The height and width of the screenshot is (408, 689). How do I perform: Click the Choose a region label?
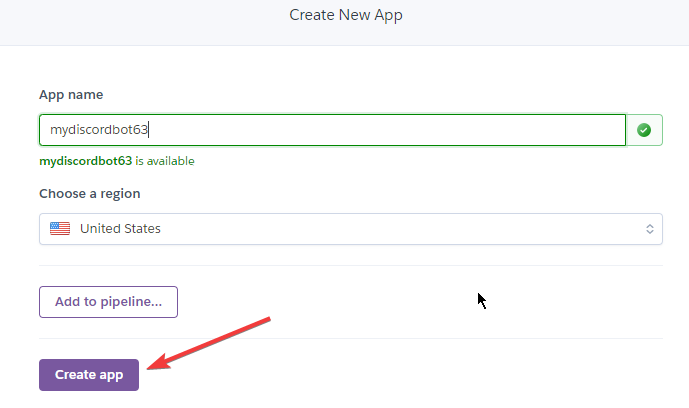90,193
